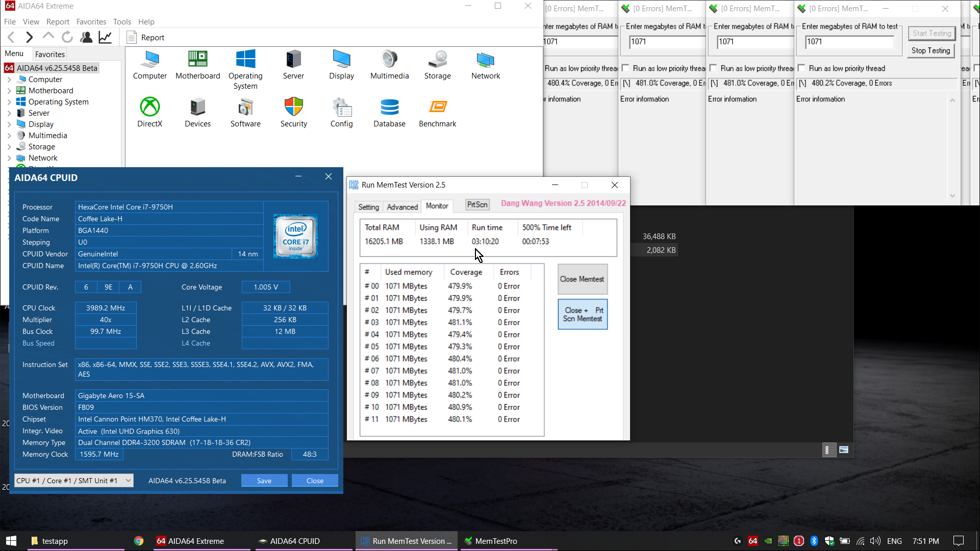Screen dimensions: 980x551
Task: Click the AIDA64 back navigation arrow
Action: point(11,37)
